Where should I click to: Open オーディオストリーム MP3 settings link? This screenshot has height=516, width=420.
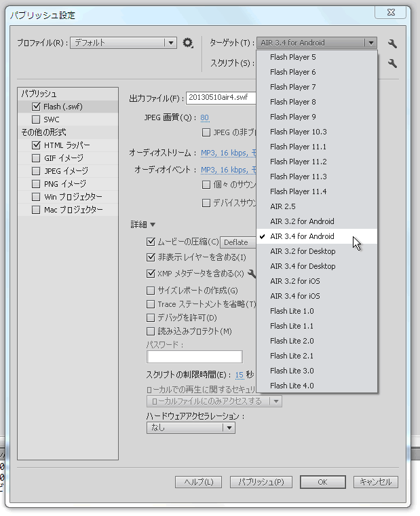click(228, 153)
